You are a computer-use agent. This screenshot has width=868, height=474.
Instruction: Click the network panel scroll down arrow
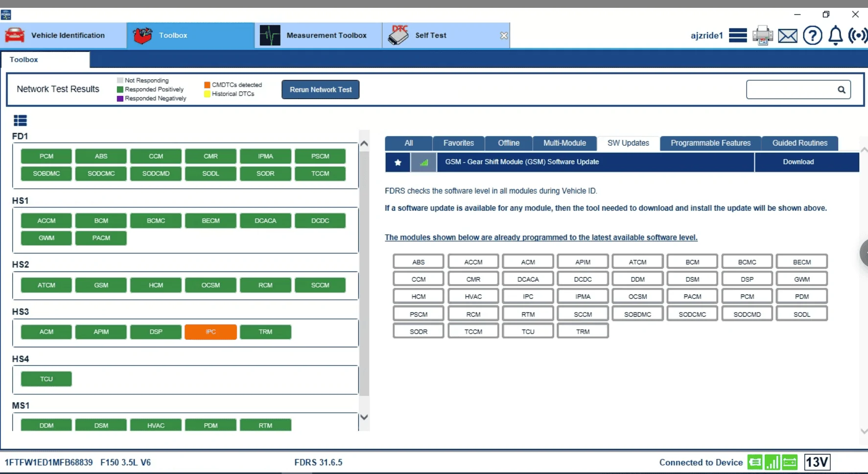pos(364,417)
